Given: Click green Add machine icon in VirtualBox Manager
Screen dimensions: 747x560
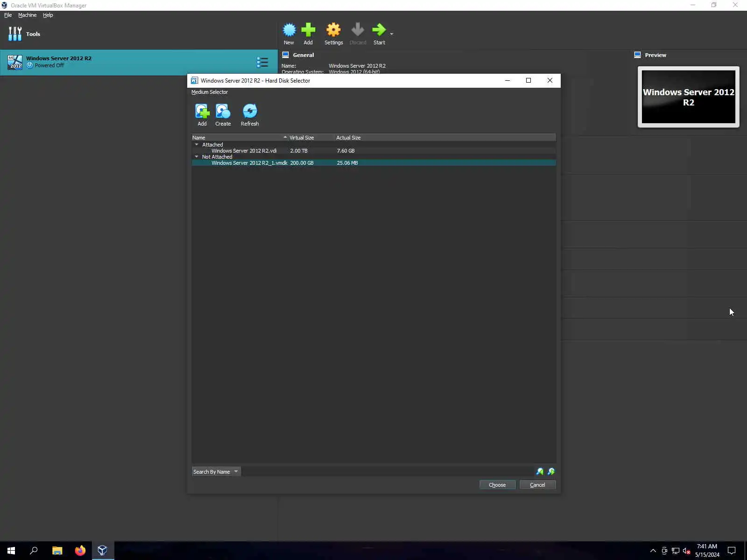Looking at the screenshot, I should (308, 30).
